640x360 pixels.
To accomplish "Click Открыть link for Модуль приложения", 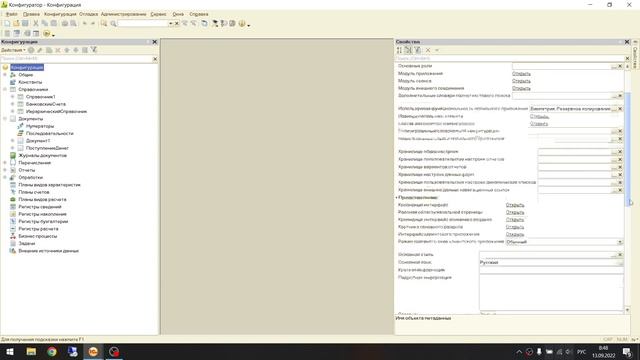I will (521, 73).
